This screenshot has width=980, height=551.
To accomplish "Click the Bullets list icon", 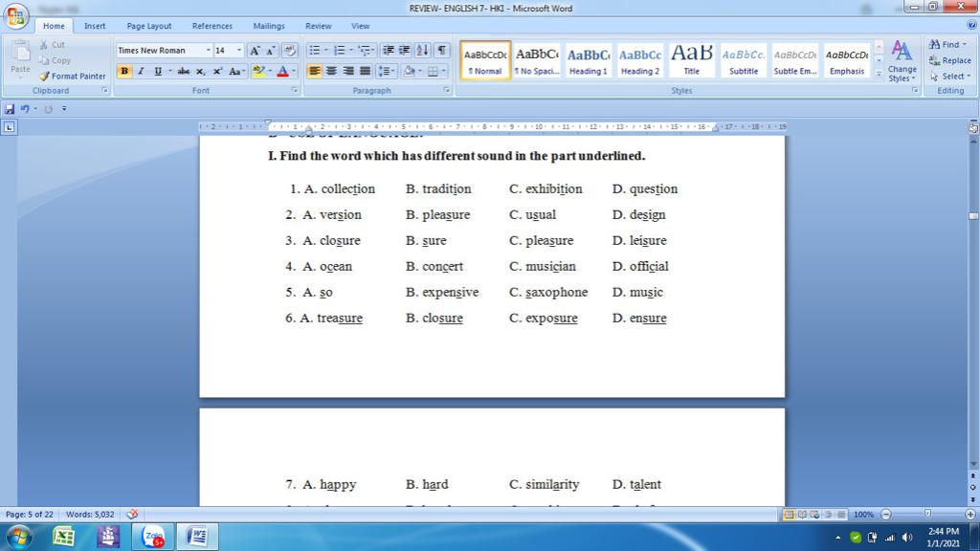I will tap(314, 51).
